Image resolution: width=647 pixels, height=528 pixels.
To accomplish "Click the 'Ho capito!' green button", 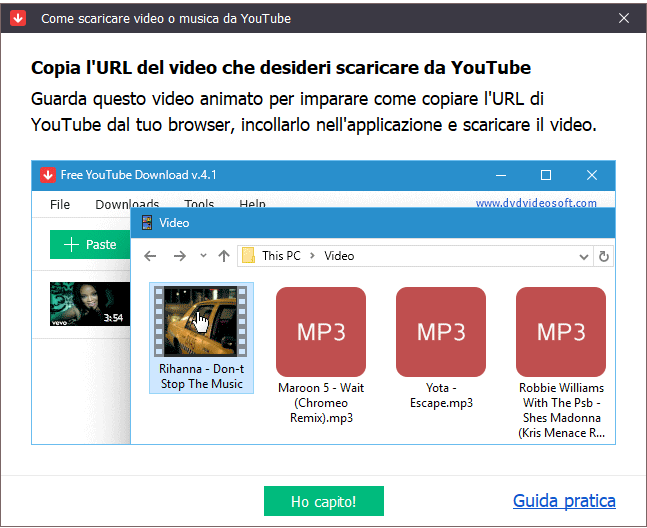I will click(x=324, y=501).
